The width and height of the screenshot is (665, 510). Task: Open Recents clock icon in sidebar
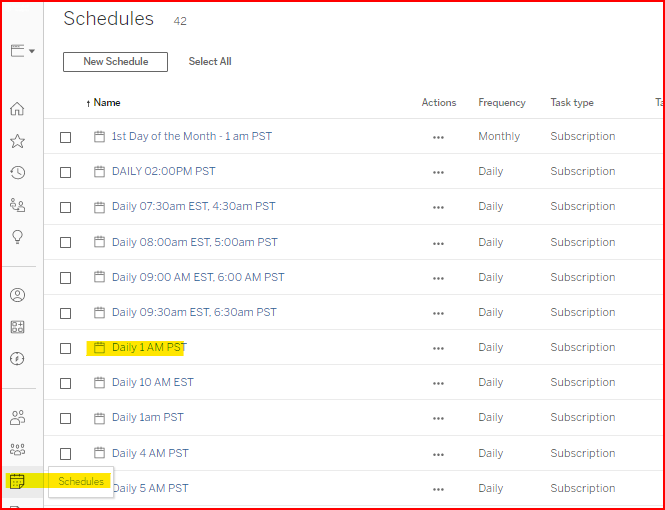coord(17,173)
